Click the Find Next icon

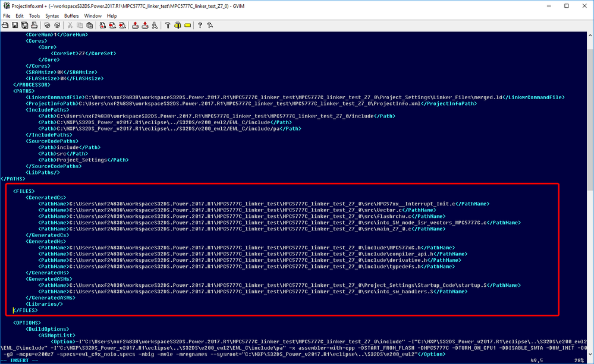click(x=112, y=26)
